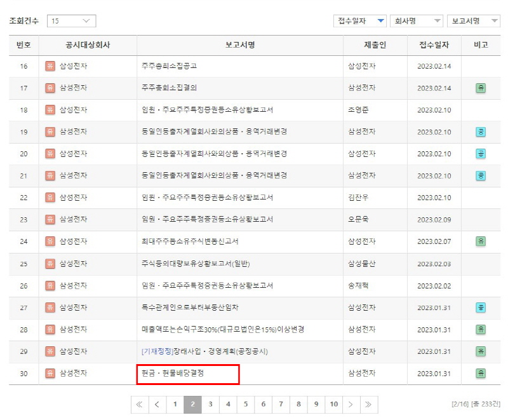Open the 현금ㆍ현물배당결정 report
The width and height of the screenshot is (508, 420).
[x=173, y=374]
